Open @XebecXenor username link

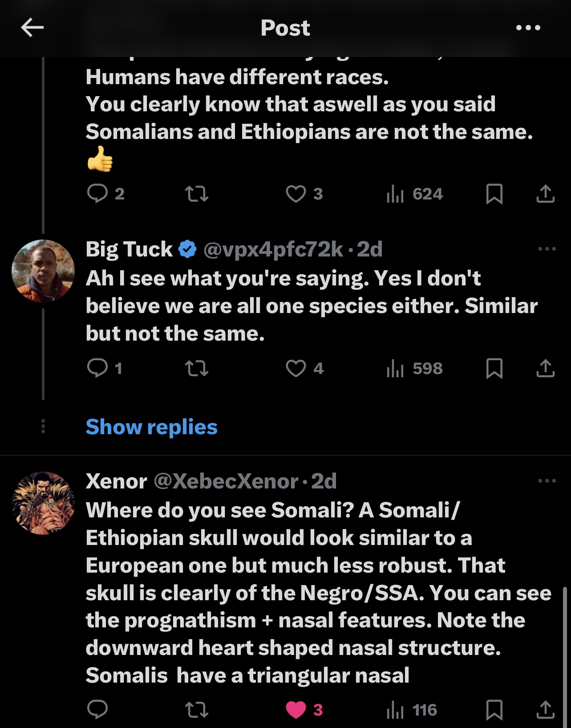226,481
